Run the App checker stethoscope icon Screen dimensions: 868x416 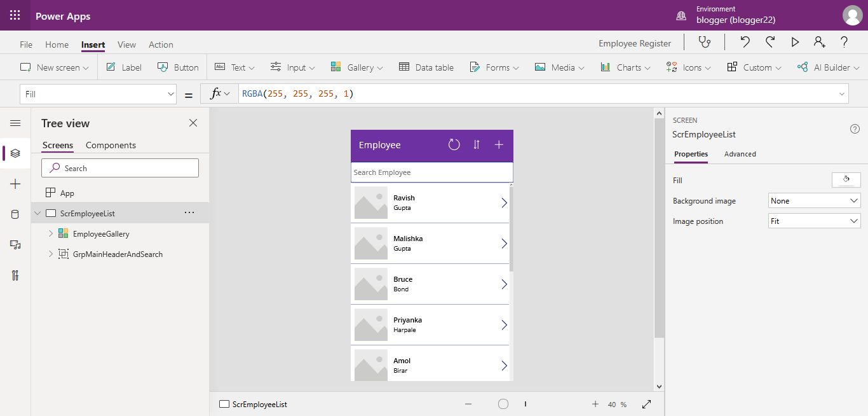pos(704,42)
